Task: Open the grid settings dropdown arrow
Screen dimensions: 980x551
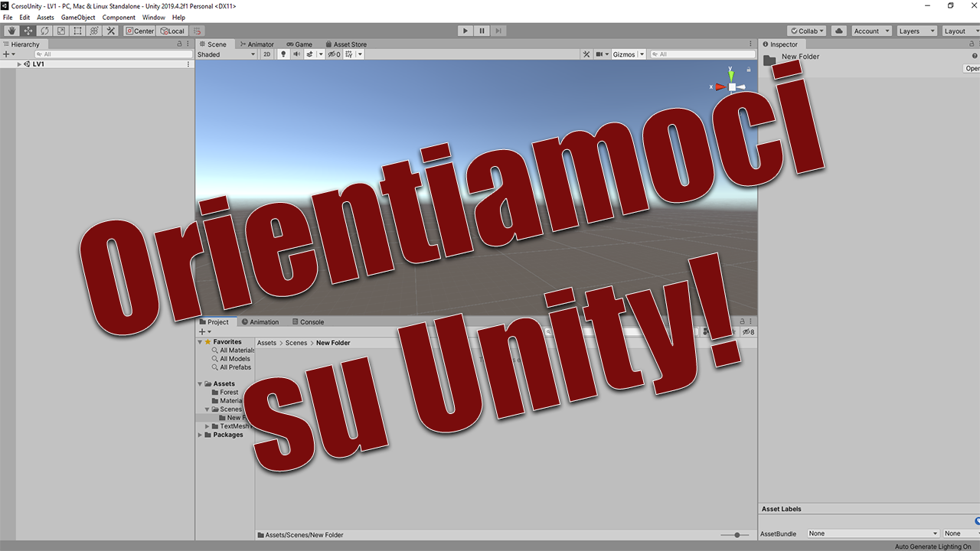Action: [360, 54]
